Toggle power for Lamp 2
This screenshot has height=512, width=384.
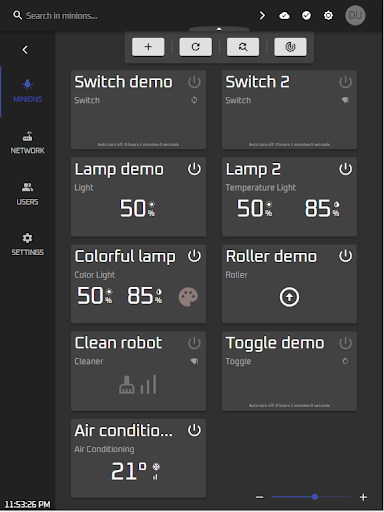[x=345, y=169]
